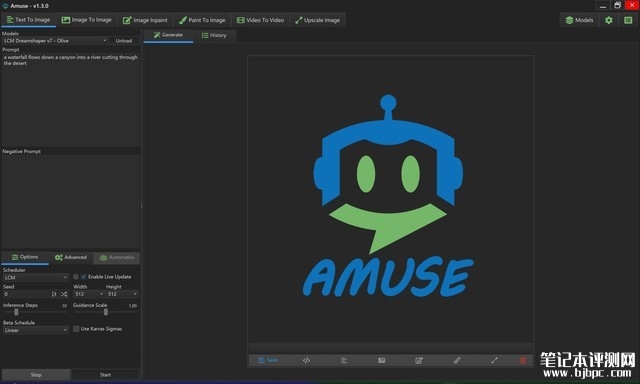Expand the Scheduler dropdown
Image resolution: width=640 pixels, height=384 pixels.
coord(36,277)
